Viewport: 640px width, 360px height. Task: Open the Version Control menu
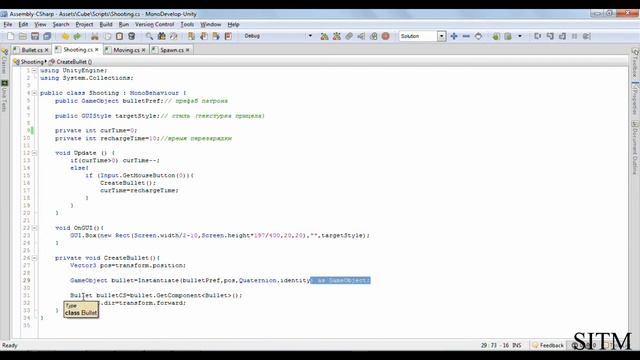click(x=154, y=24)
